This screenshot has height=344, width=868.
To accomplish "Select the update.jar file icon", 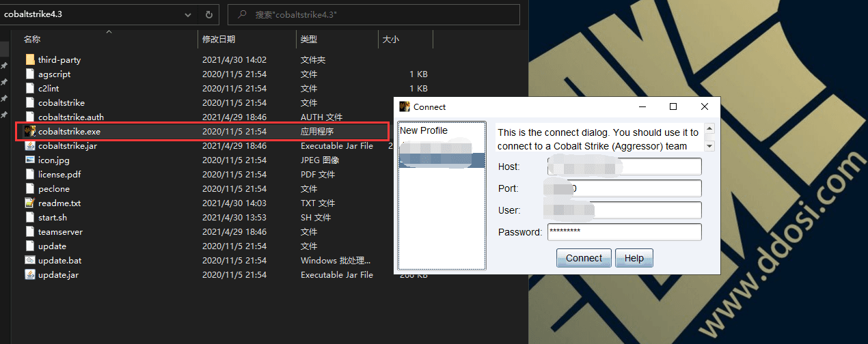I will click(x=29, y=274).
